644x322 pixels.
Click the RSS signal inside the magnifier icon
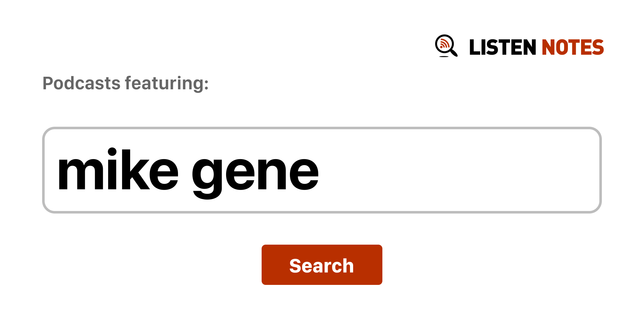point(444,44)
